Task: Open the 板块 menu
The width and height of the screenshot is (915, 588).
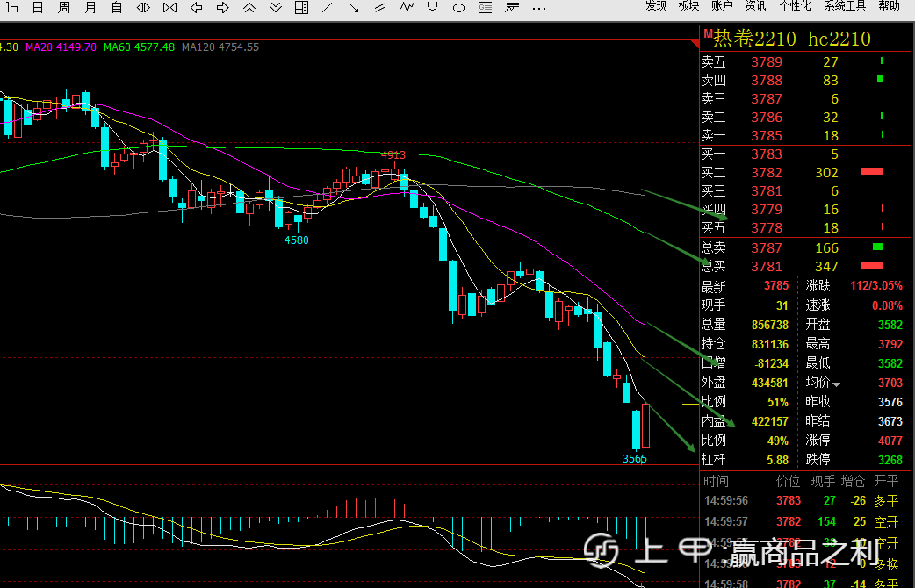Action: [x=689, y=6]
